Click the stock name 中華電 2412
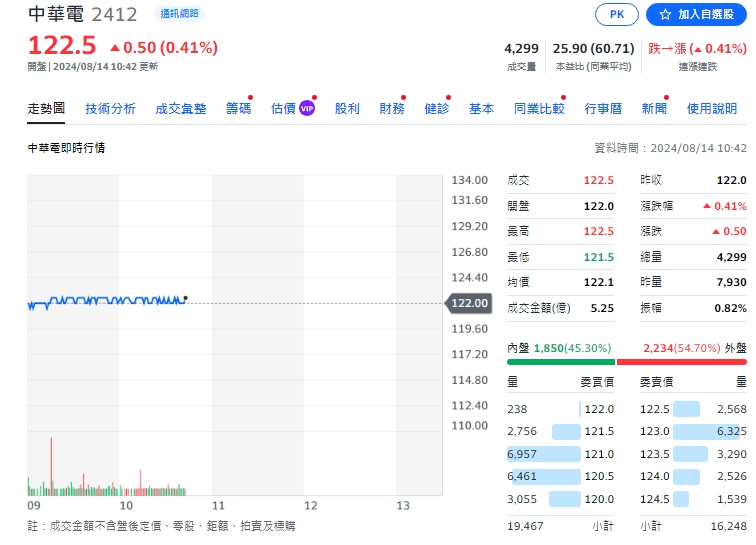The width and height of the screenshot is (756, 545). pyautogui.click(x=82, y=14)
